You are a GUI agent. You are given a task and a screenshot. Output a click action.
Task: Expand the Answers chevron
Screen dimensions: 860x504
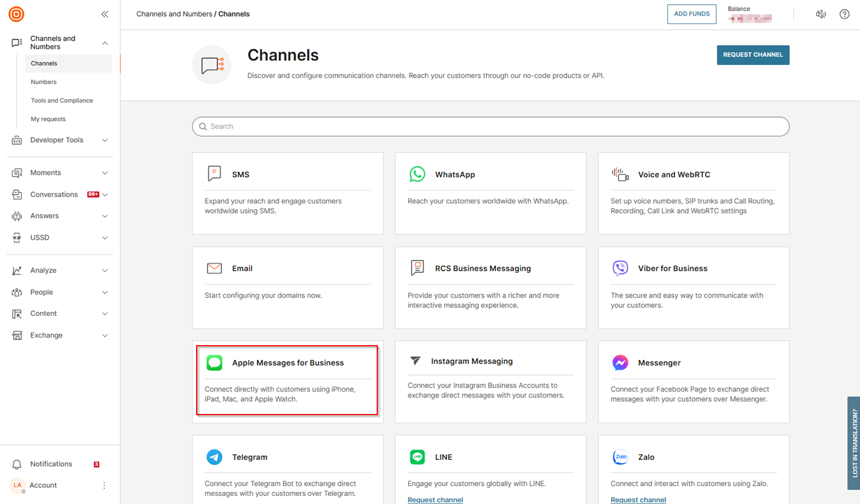pyautogui.click(x=105, y=216)
